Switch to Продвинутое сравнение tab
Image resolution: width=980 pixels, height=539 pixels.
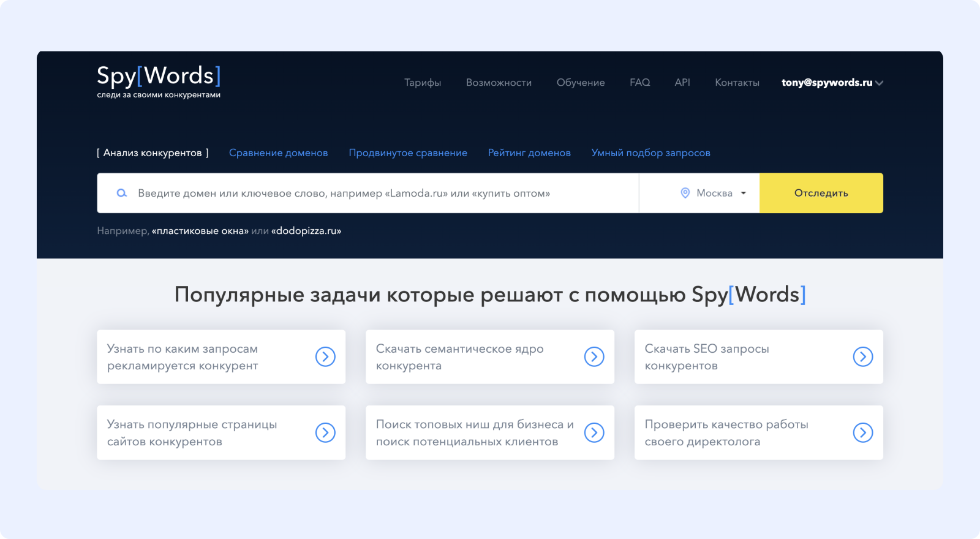click(408, 153)
